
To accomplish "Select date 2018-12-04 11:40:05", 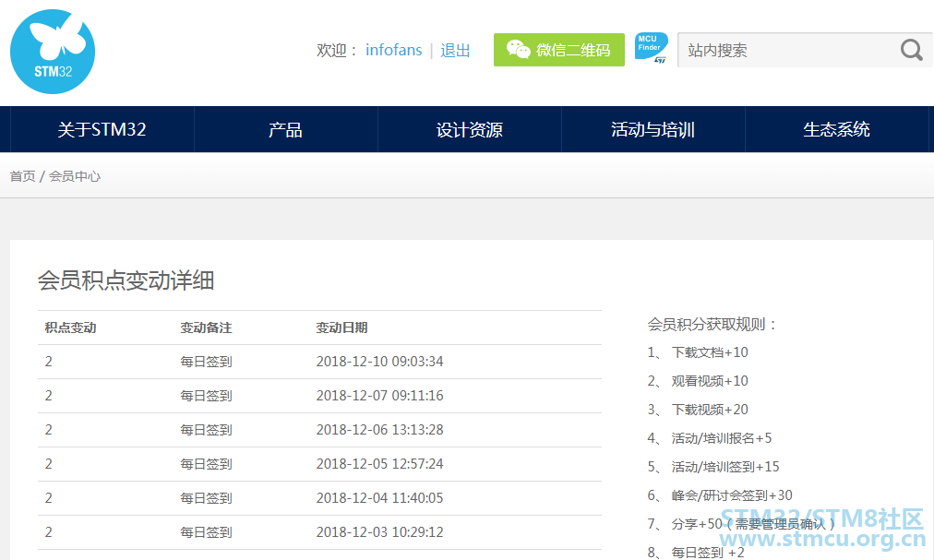I will pyautogui.click(x=379, y=498).
